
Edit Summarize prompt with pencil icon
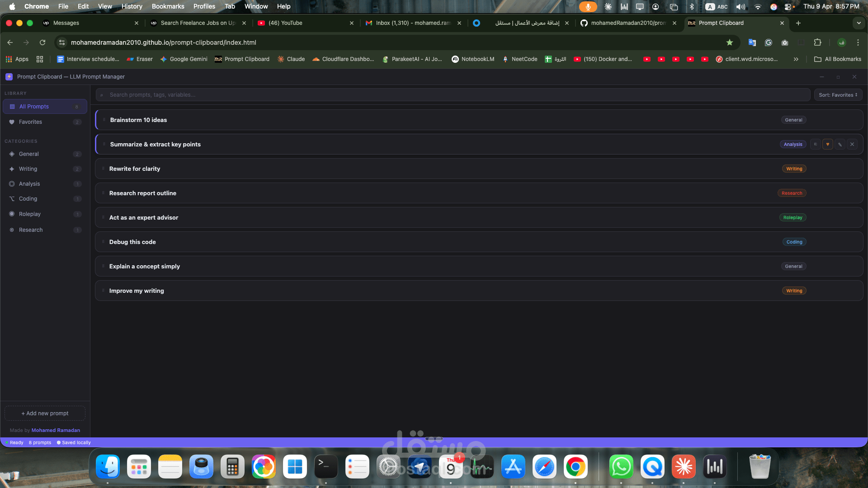pyautogui.click(x=840, y=145)
